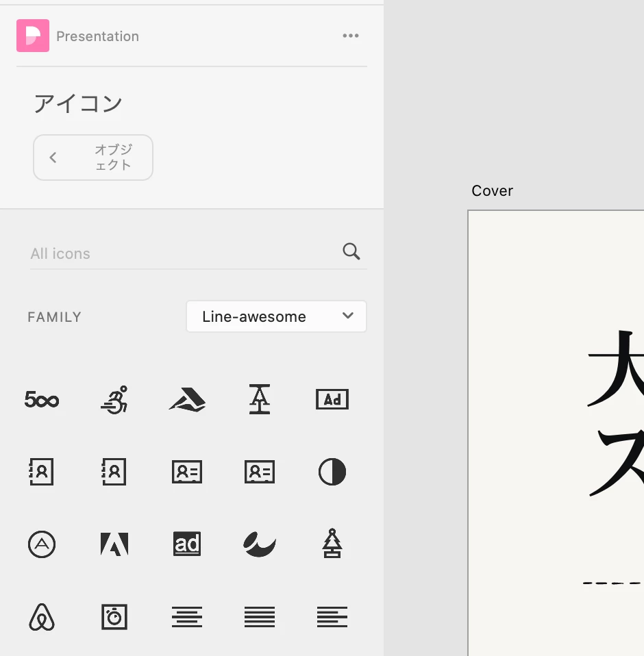644x656 pixels.
Task: Choose the half-filled circle adjust icon
Action: [x=332, y=472]
